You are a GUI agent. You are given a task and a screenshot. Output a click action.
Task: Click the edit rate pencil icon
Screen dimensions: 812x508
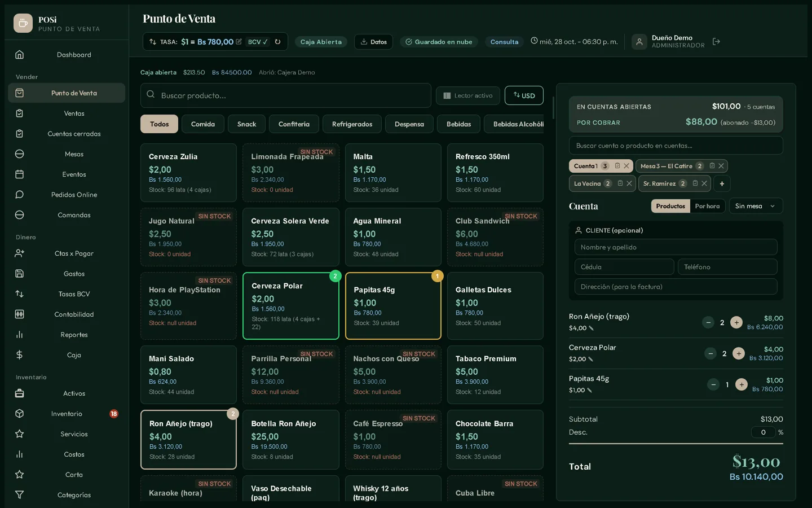click(x=239, y=42)
